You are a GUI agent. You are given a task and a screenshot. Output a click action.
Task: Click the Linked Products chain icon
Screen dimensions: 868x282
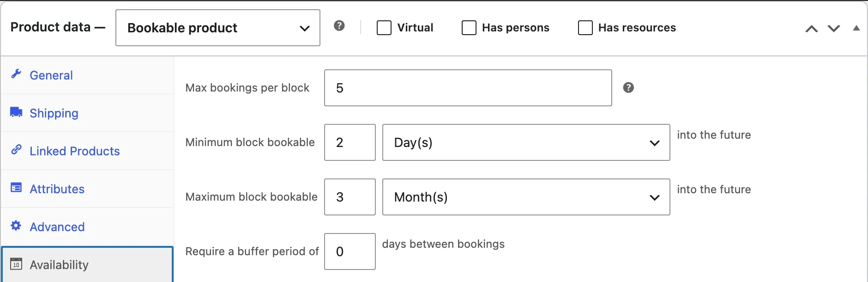(x=16, y=150)
